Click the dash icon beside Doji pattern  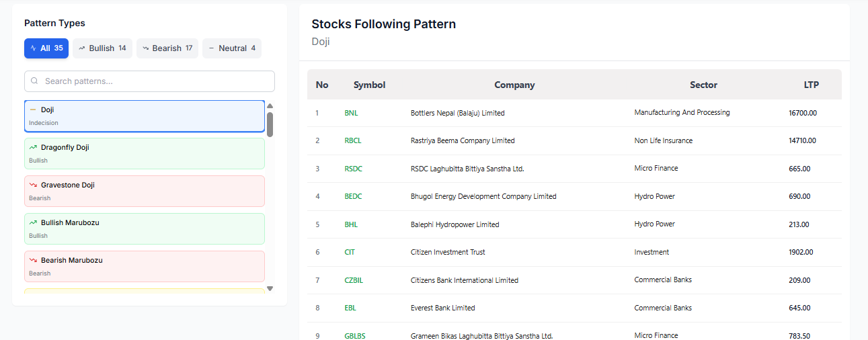[x=33, y=110]
